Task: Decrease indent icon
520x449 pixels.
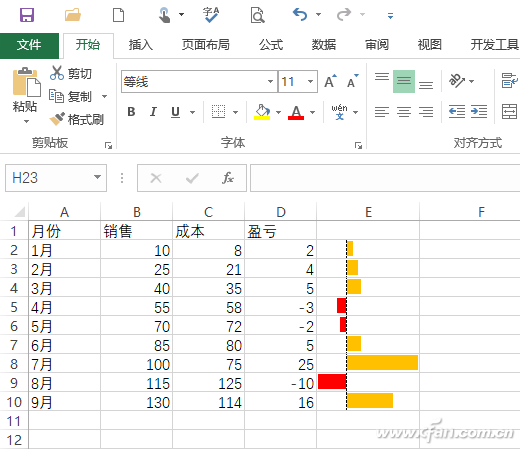Action: 457,112
